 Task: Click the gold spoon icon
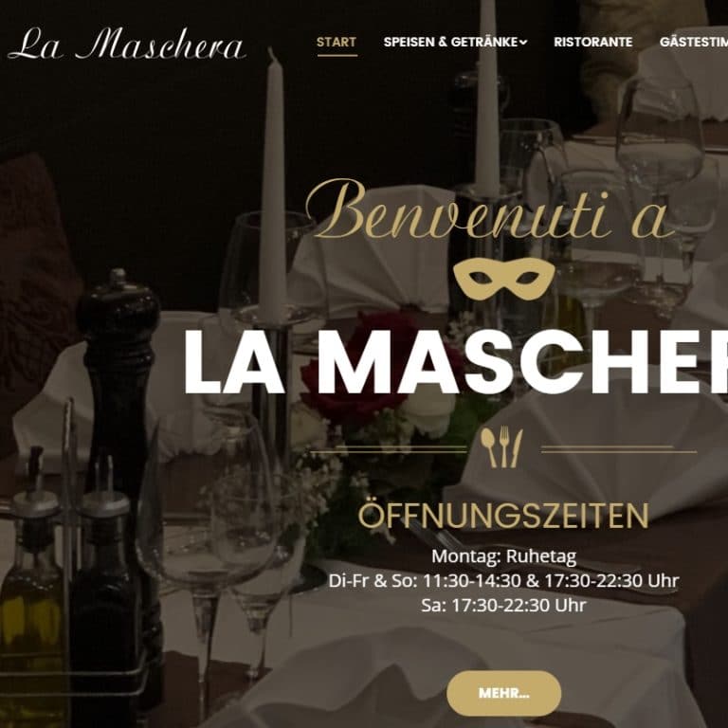coord(489,447)
